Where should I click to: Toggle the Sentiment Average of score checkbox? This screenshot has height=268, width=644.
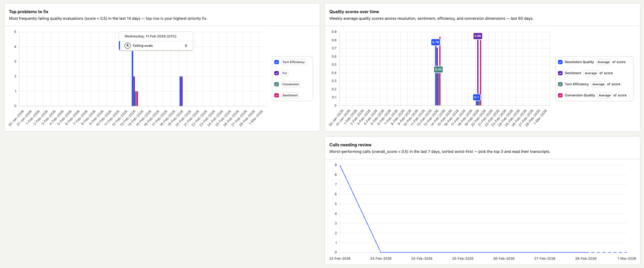point(560,73)
